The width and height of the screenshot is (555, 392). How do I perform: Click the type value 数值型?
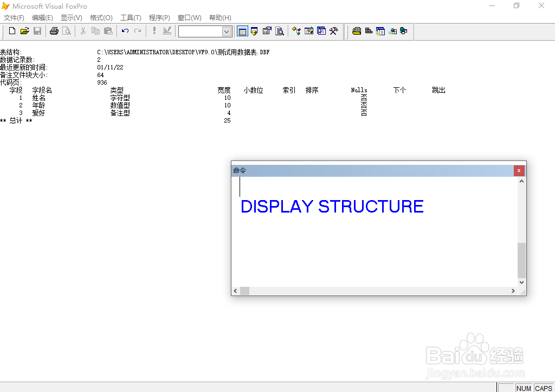(x=120, y=106)
